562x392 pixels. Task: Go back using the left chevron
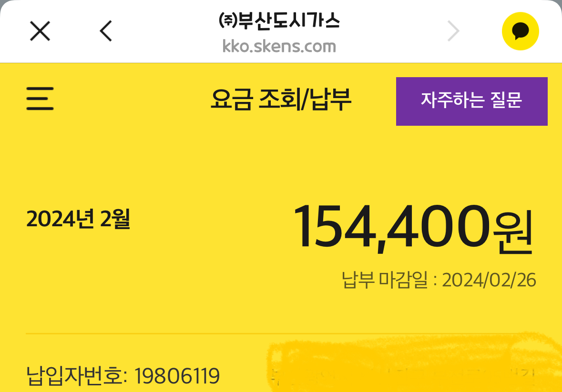coord(106,32)
